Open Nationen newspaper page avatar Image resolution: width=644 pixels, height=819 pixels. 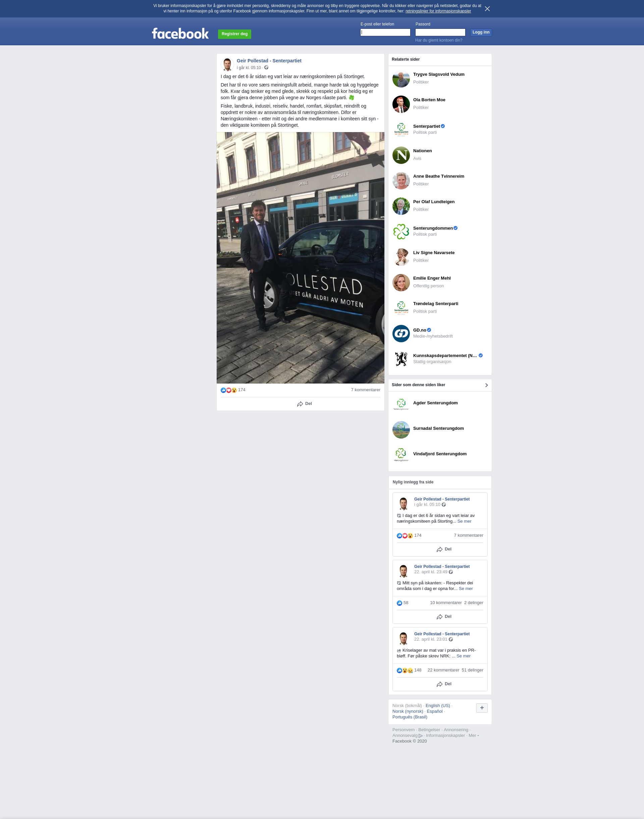(x=401, y=155)
